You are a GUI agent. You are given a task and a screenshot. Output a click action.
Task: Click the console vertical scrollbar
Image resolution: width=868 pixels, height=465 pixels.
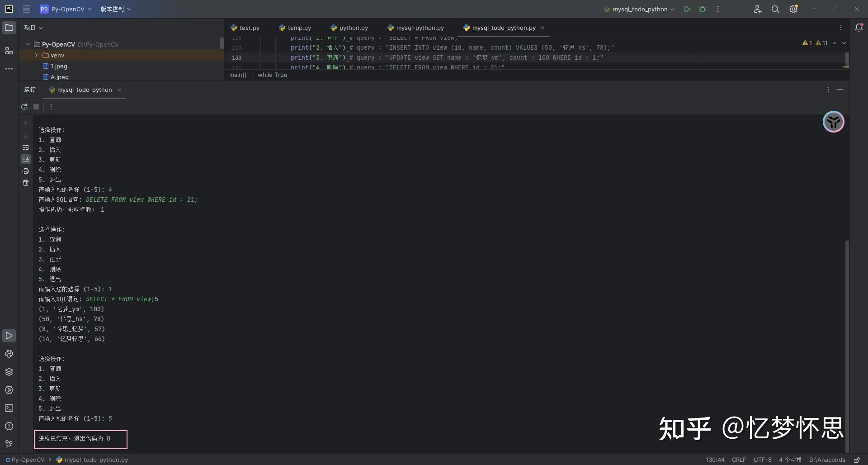(847, 346)
